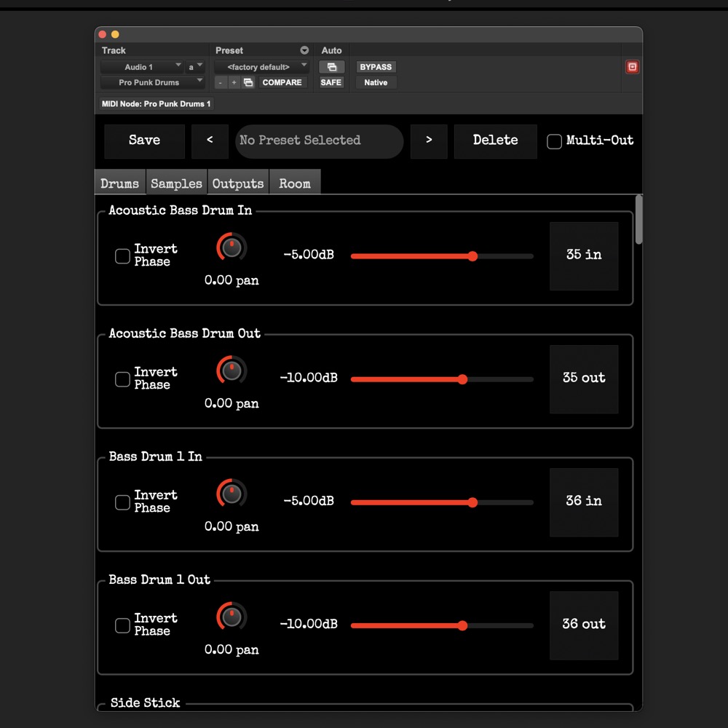The height and width of the screenshot is (728, 728).
Task: Enable the Multi-Out checkbox
Action: [554, 141]
